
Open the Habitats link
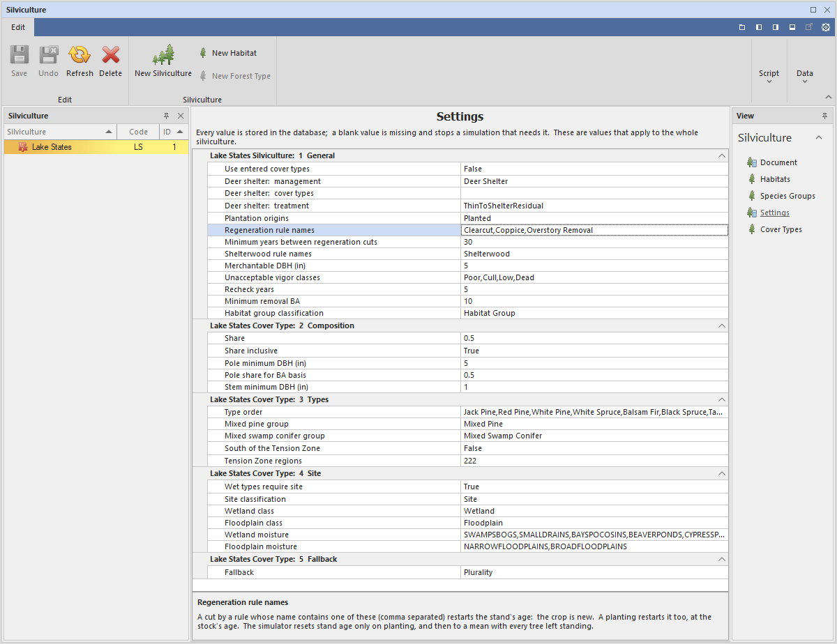point(775,179)
